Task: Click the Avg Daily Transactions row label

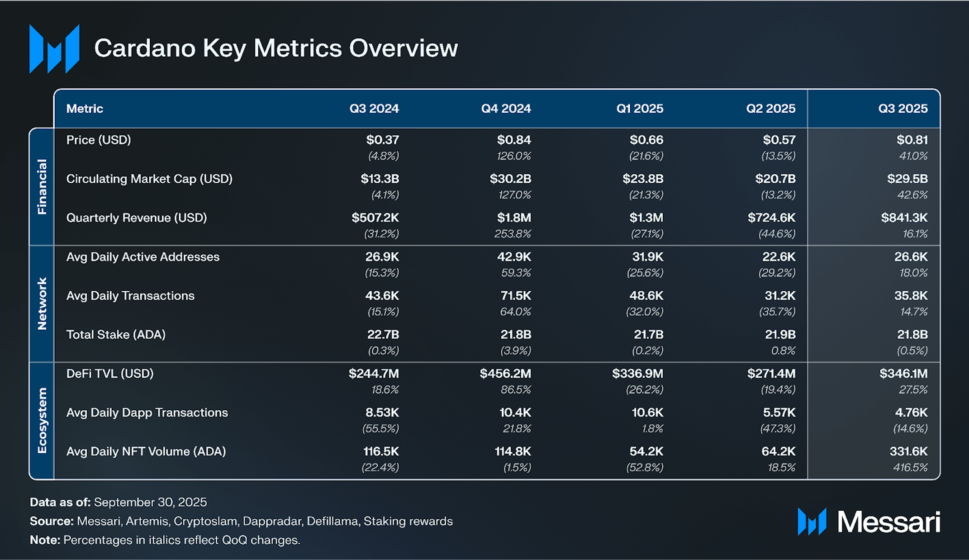Action: 130,296
